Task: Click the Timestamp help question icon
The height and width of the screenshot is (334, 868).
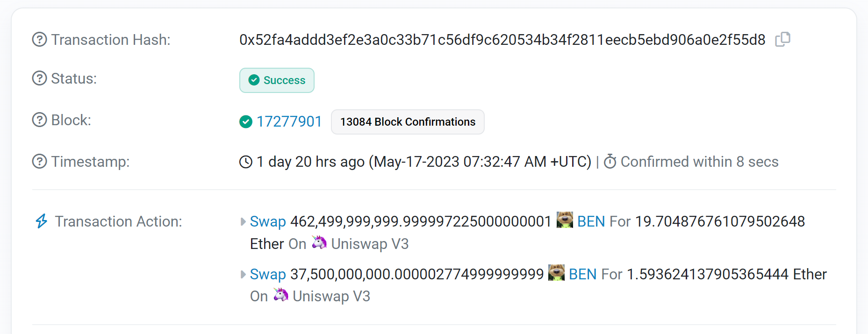Action: [x=39, y=162]
